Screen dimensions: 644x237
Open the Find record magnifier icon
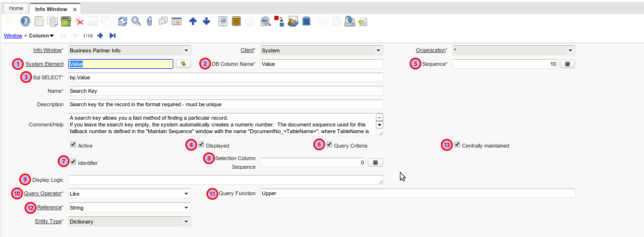point(136,21)
